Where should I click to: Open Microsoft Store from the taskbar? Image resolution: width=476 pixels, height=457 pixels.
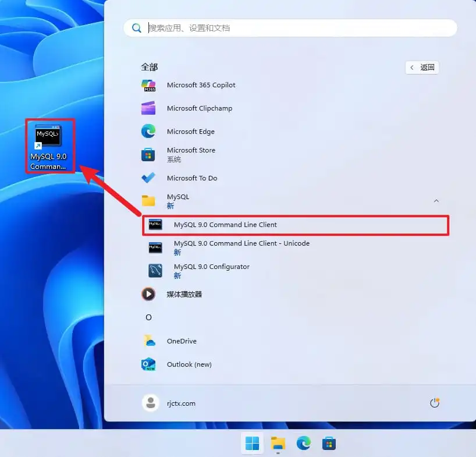pos(329,444)
